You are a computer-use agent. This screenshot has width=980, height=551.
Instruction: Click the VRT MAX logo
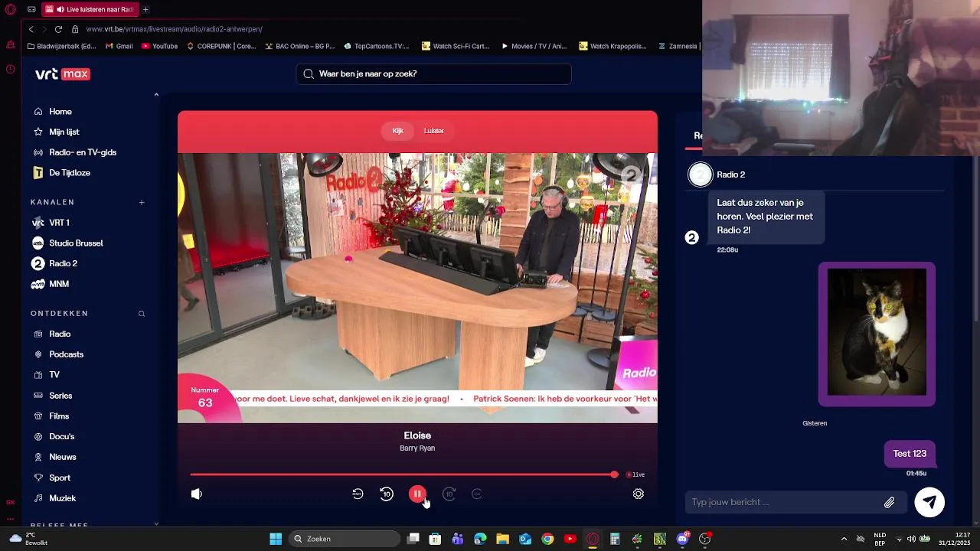click(x=63, y=74)
